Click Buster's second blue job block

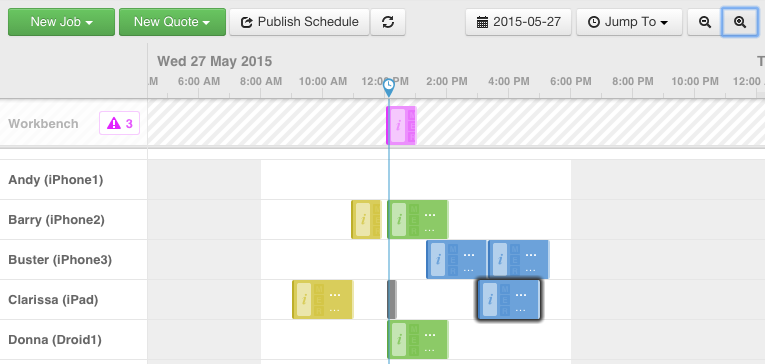[x=519, y=260]
